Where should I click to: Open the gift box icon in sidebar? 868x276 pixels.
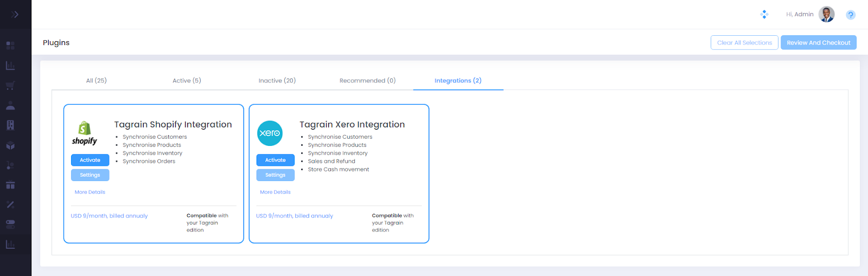(x=10, y=185)
